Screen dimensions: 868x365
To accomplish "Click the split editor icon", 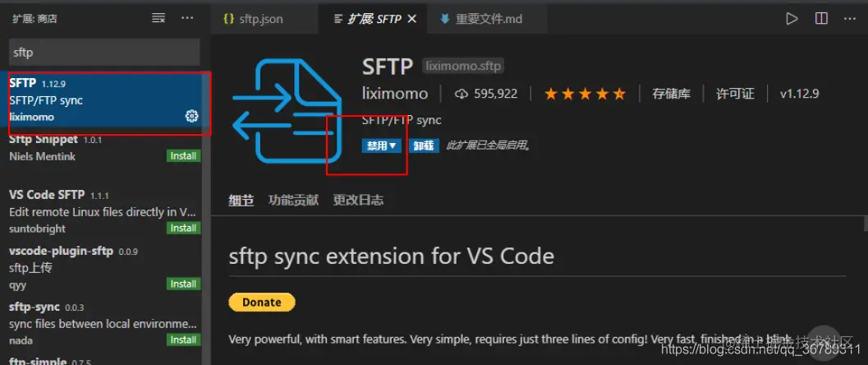I will pyautogui.click(x=821, y=19).
